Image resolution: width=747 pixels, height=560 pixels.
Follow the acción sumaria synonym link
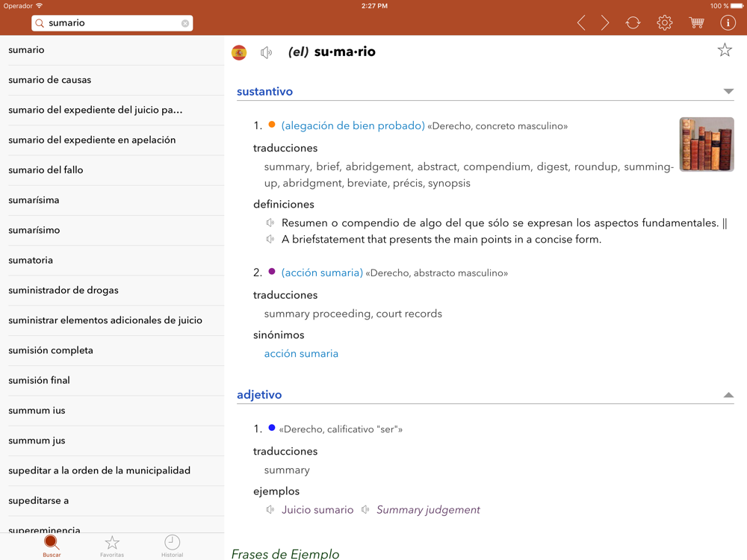click(x=301, y=354)
